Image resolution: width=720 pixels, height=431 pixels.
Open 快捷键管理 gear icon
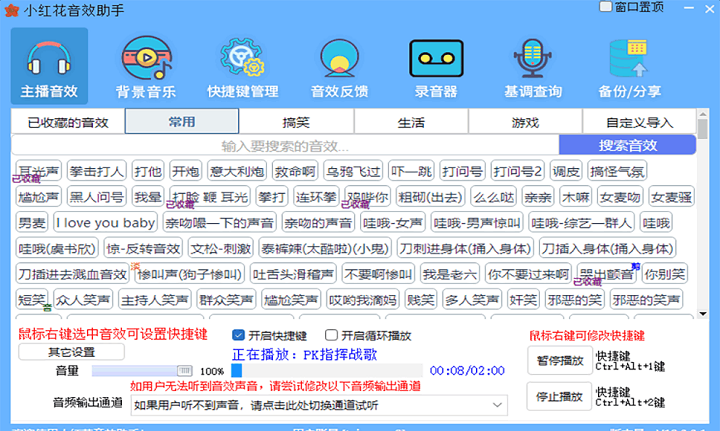point(243,59)
